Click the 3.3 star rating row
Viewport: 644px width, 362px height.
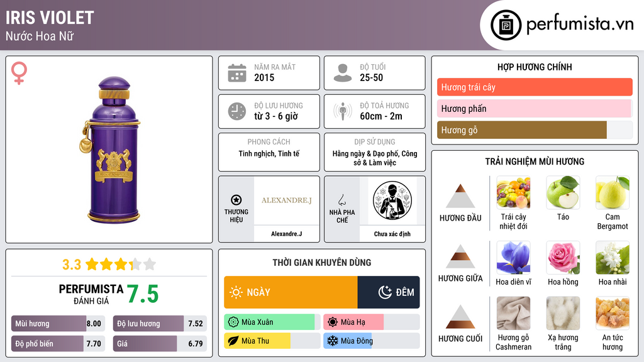pos(109,265)
